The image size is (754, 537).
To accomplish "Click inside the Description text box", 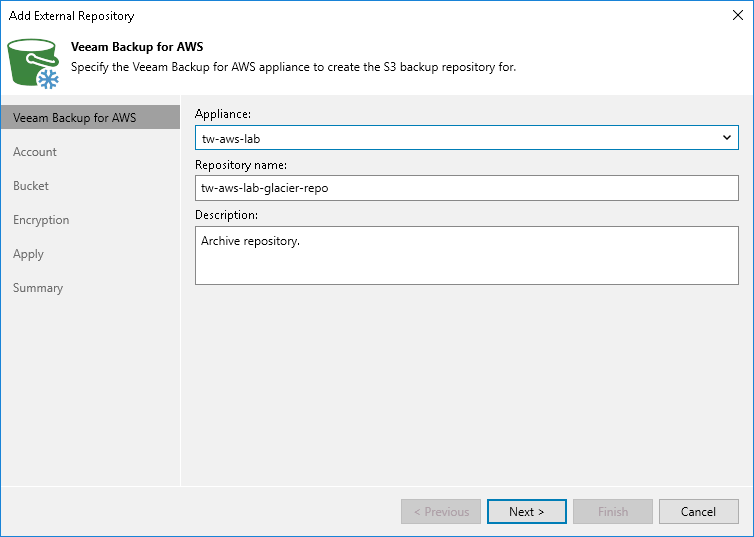I will (x=466, y=255).
